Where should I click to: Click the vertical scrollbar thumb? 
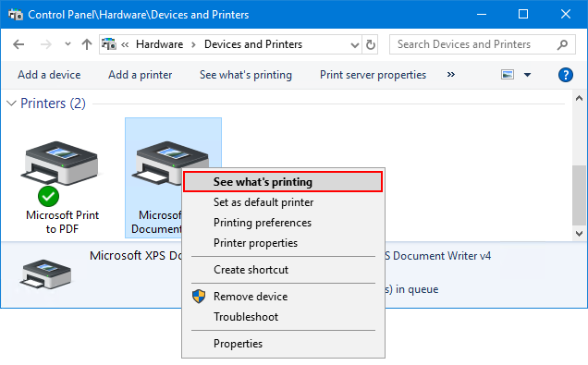tap(579, 195)
